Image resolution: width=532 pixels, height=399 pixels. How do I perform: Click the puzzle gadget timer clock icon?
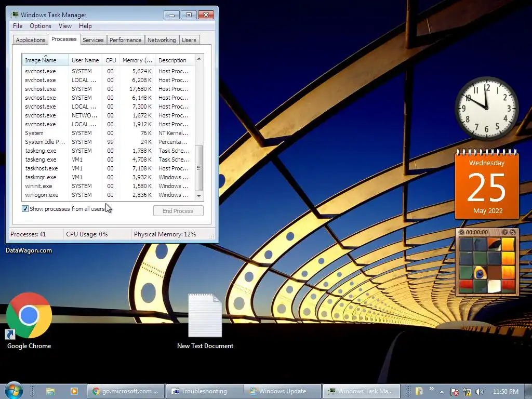(x=461, y=232)
